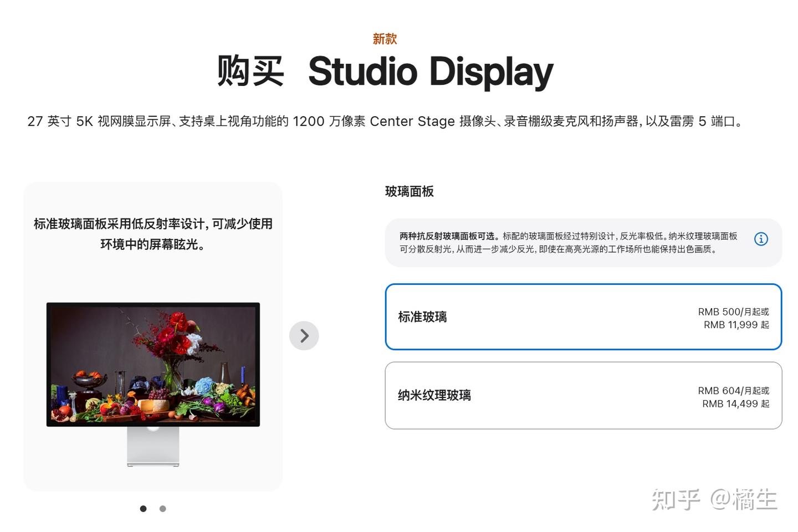
Task: Click the RMB 604/月起或 monthly price
Action: [x=734, y=391]
